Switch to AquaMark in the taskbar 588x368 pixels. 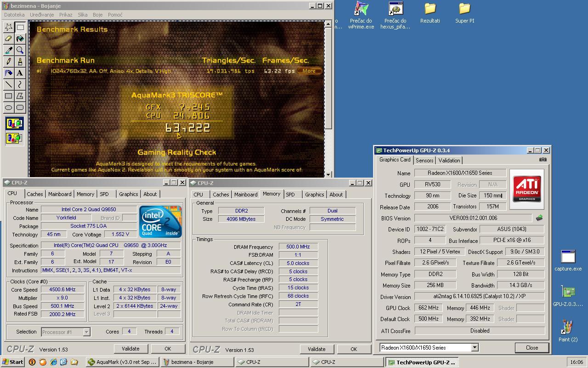coord(123,362)
